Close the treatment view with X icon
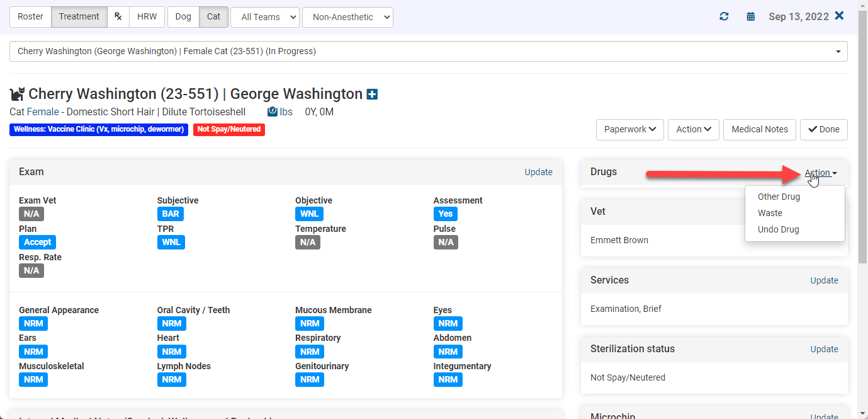This screenshot has height=419, width=868. tap(839, 16)
